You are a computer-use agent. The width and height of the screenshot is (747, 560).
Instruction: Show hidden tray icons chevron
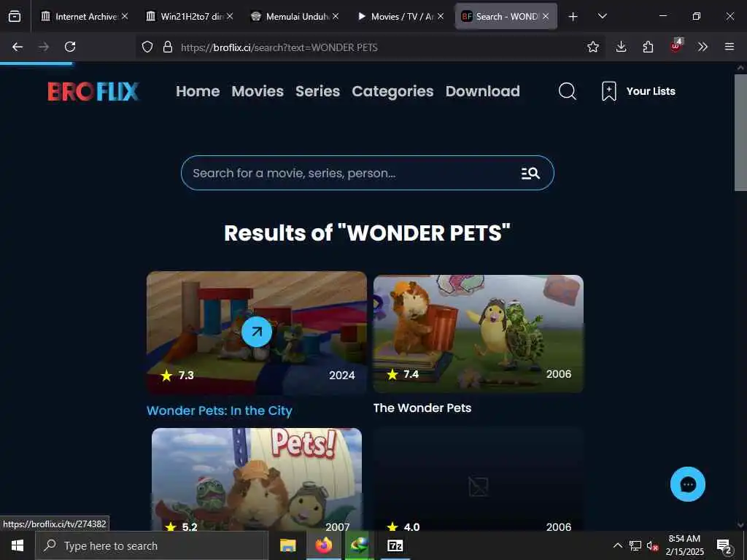(617, 545)
